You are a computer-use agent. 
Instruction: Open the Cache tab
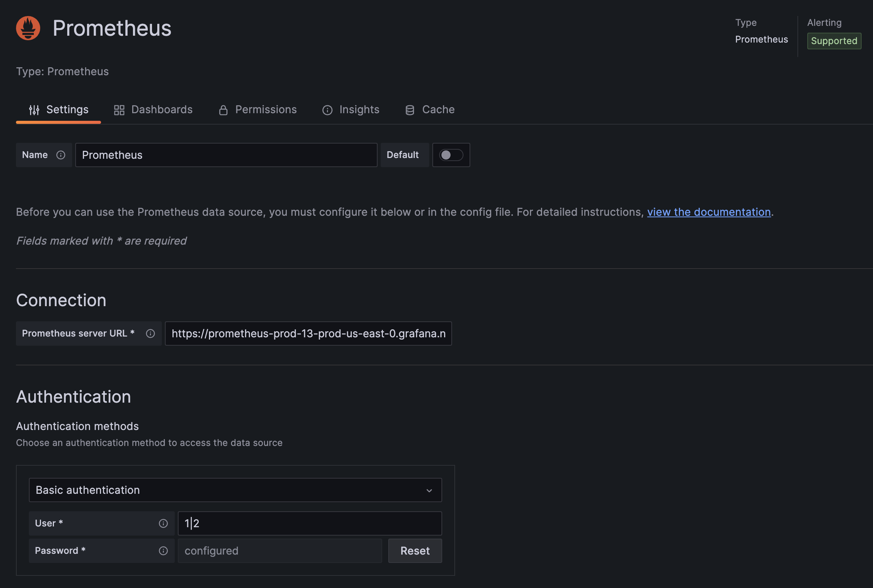(x=438, y=110)
